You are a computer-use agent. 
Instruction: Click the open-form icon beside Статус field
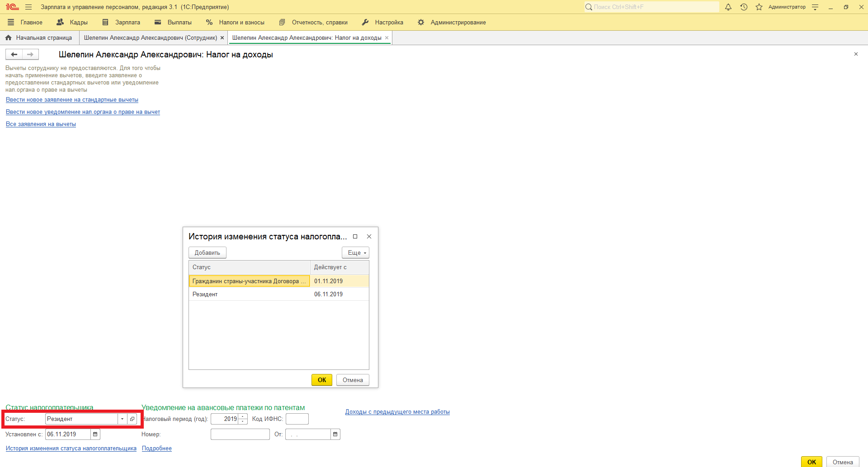tap(132, 419)
